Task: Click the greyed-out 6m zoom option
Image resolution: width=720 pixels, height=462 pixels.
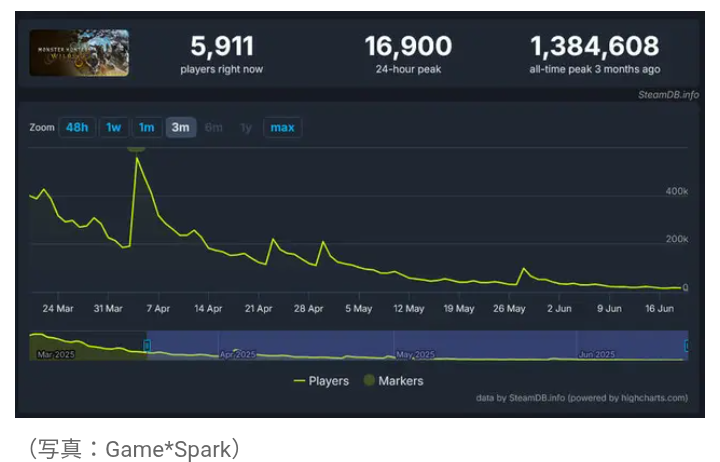Action: click(x=213, y=127)
